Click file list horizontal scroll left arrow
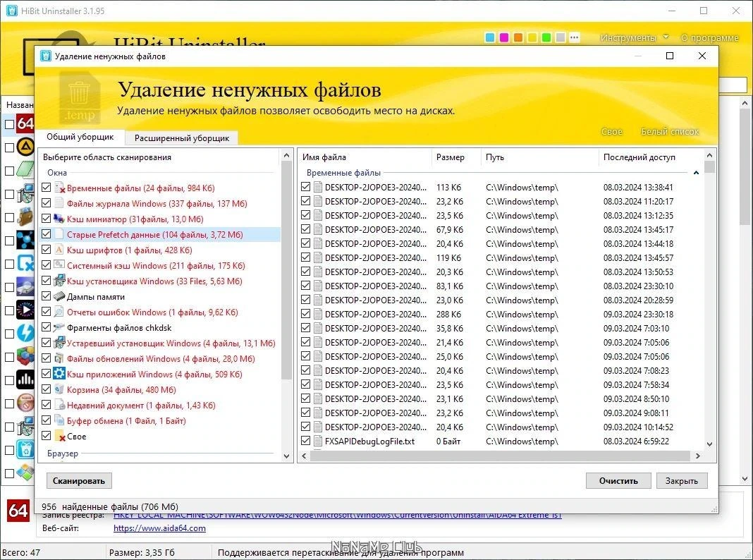The width and height of the screenshot is (753, 560). click(x=304, y=456)
